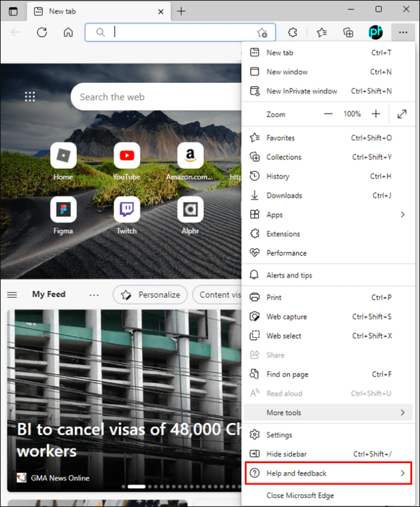Expand the More tools submenu
Image resolution: width=420 pixels, height=507 pixels.
tap(328, 413)
